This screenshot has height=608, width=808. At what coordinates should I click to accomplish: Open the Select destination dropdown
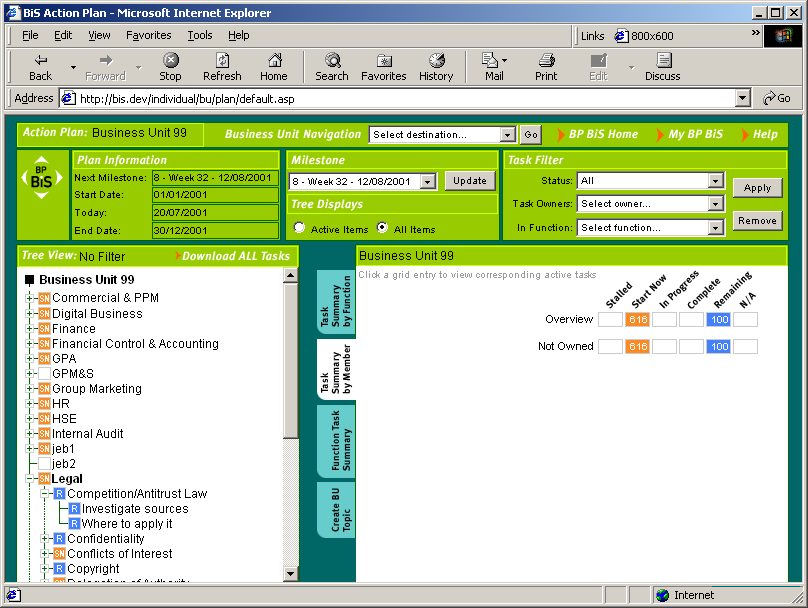[441, 135]
